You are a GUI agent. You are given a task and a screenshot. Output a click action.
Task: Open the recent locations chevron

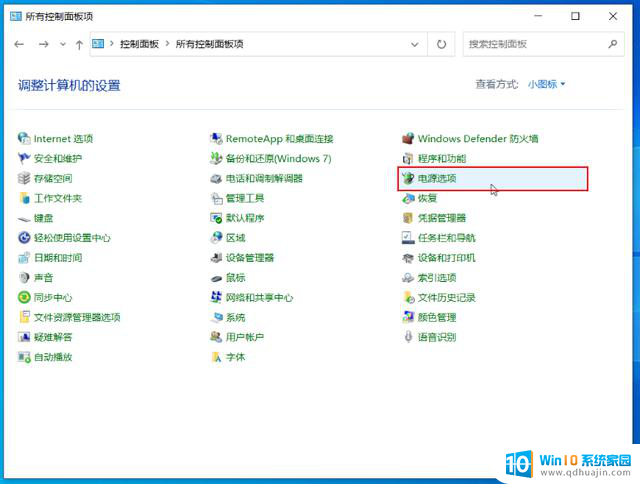62,44
